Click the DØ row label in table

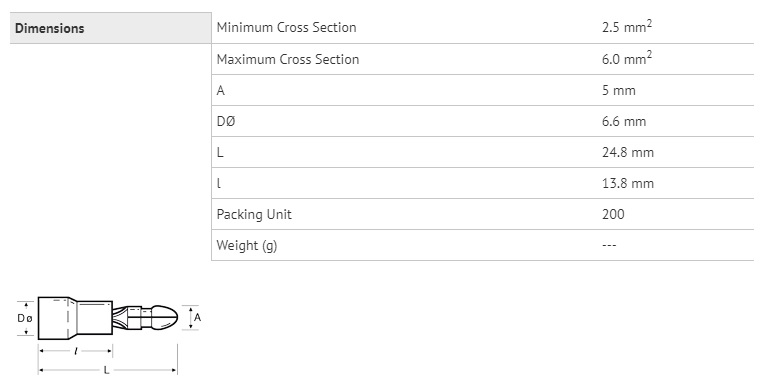225,121
